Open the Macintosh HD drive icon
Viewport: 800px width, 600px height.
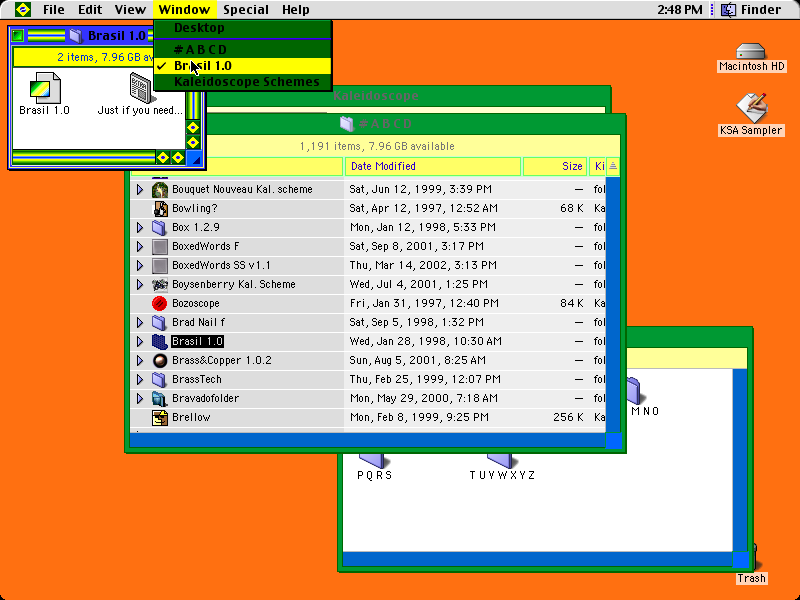pyautogui.click(x=751, y=51)
